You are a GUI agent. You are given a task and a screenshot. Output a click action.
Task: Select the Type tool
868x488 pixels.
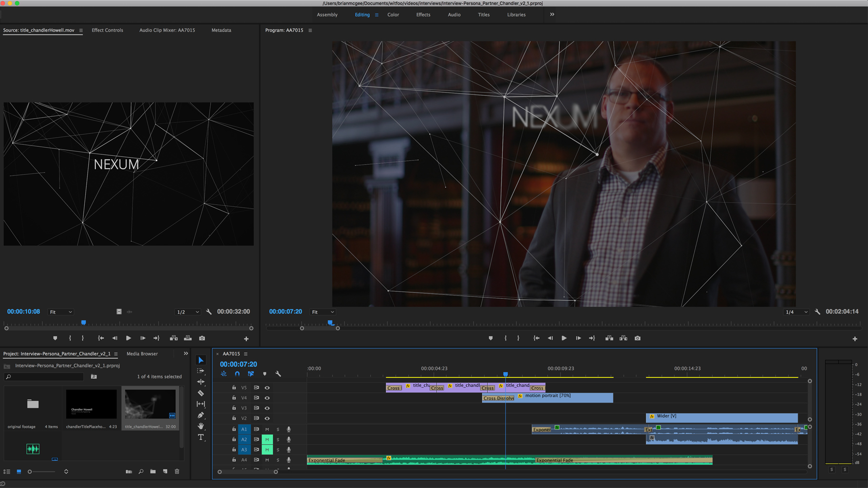point(201,437)
